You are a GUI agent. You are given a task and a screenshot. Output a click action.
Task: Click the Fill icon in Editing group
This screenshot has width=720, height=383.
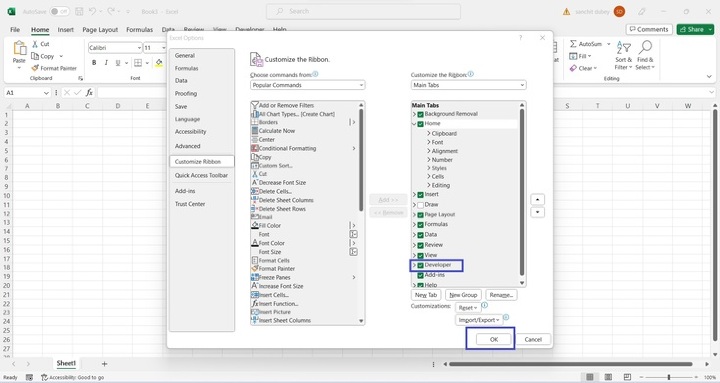(573, 56)
